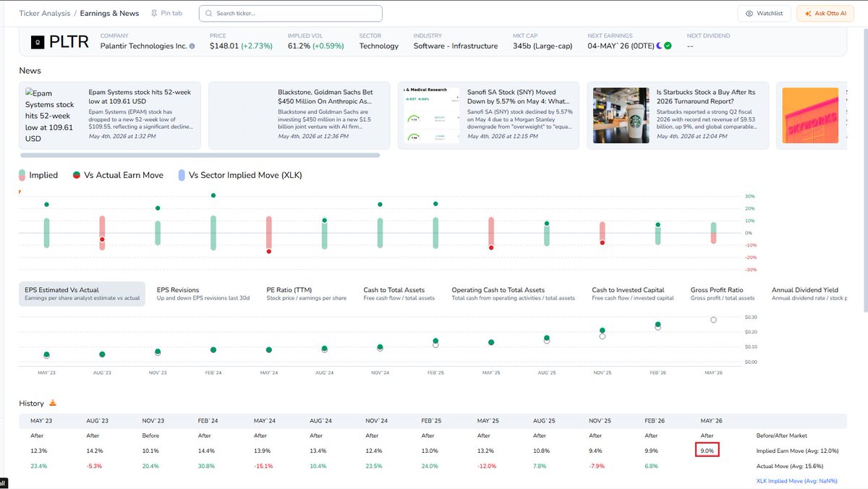Click the MAY`26 hollow EPS estimate circle
Screen dimensions: 868x489
click(713, 320)
